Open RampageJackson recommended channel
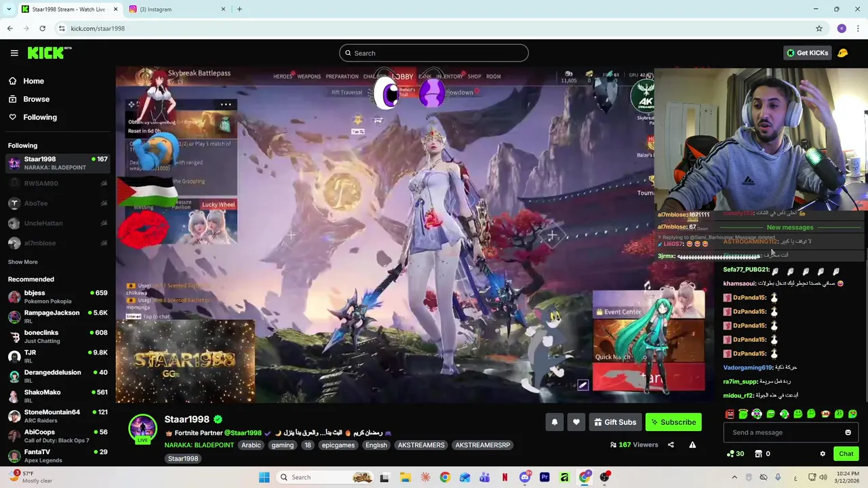Viewport: 868px width, 488px height. [58, 317]
